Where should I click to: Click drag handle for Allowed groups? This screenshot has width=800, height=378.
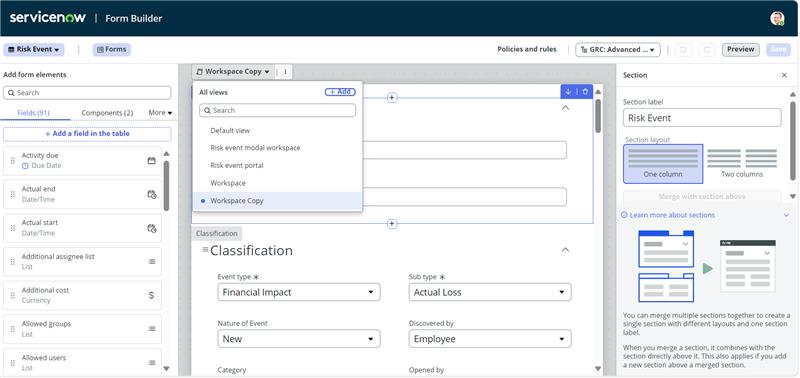click(13, 329)
